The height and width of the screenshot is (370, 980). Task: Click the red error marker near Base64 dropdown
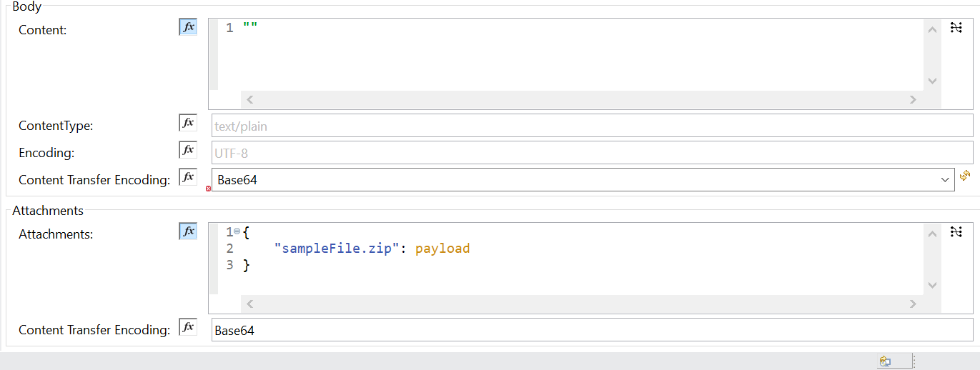point(209,189)
